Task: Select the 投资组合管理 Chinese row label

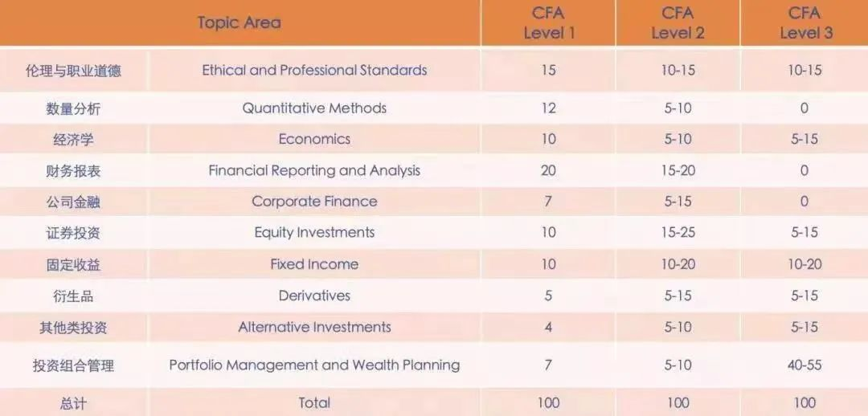Action: 74,365
